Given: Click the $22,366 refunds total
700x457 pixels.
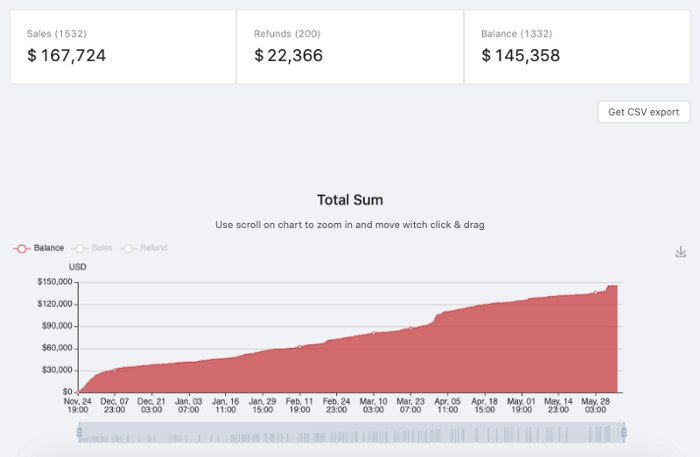Looking at the screenshot, I should 289,56.
